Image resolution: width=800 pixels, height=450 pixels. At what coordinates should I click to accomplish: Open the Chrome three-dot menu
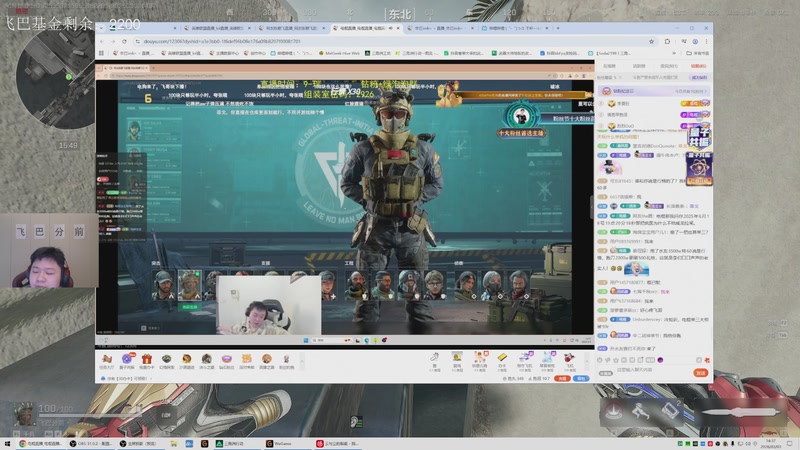pos(706,41)
